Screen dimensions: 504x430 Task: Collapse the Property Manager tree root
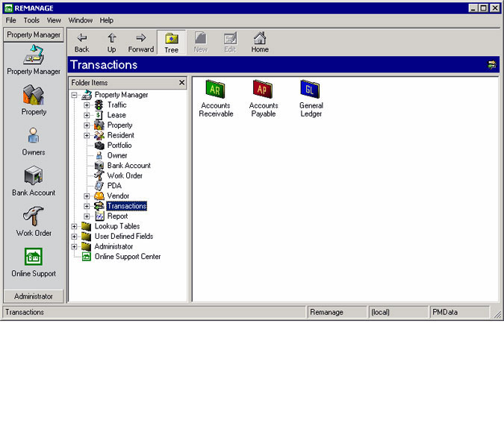[74, 95]
